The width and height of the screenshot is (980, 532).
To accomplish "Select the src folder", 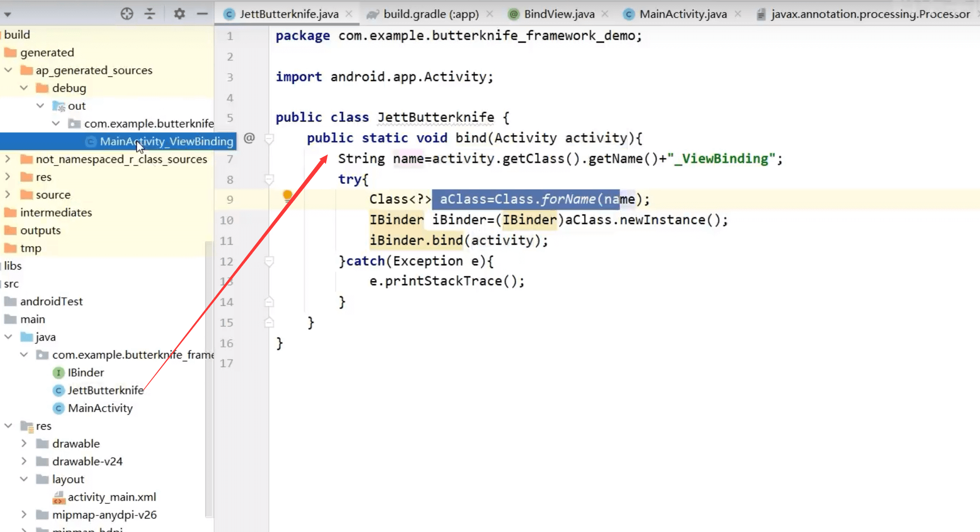I will (11, 284).
